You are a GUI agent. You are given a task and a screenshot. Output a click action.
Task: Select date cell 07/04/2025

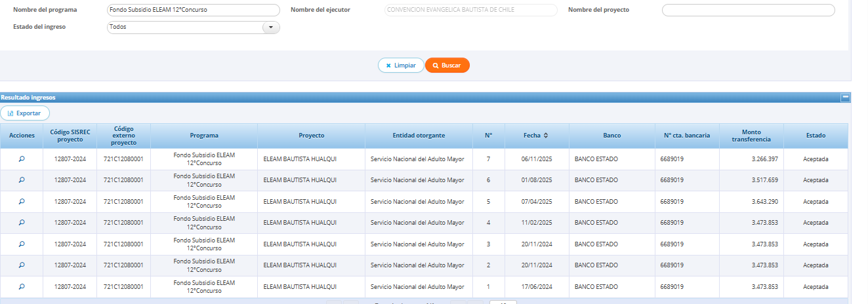pos(537,202)
